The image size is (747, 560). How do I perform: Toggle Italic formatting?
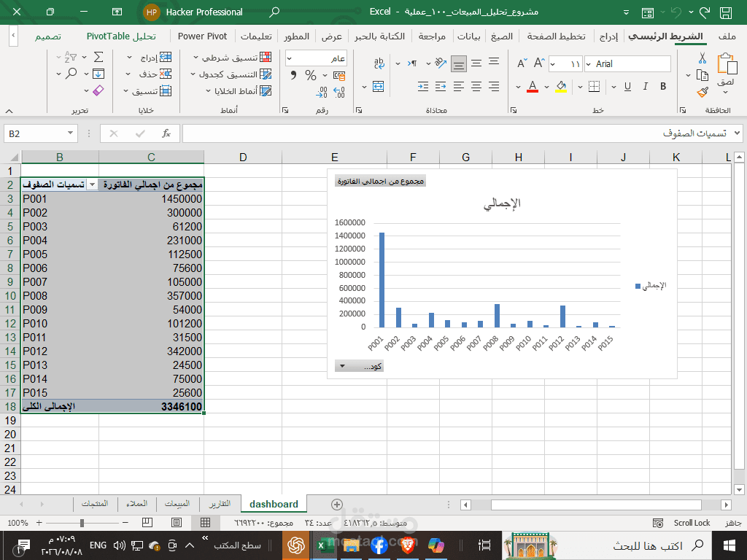(x=645, y=86)
